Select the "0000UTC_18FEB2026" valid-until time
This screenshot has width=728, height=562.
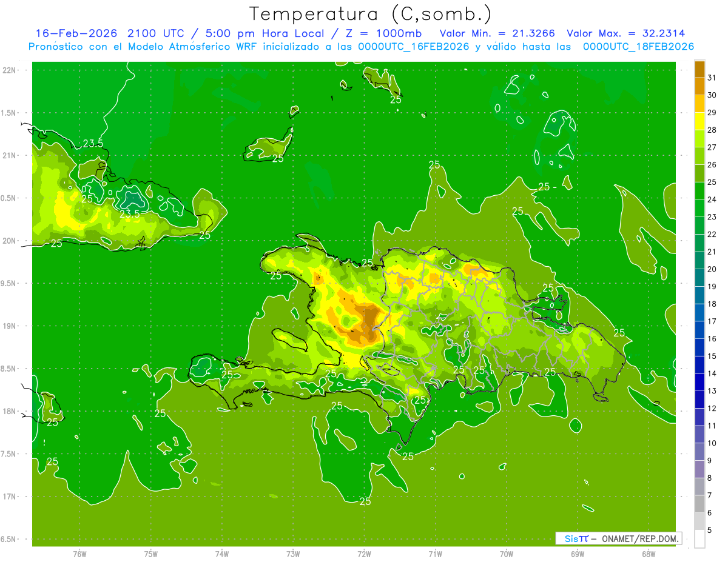click(x=638, y=47)
